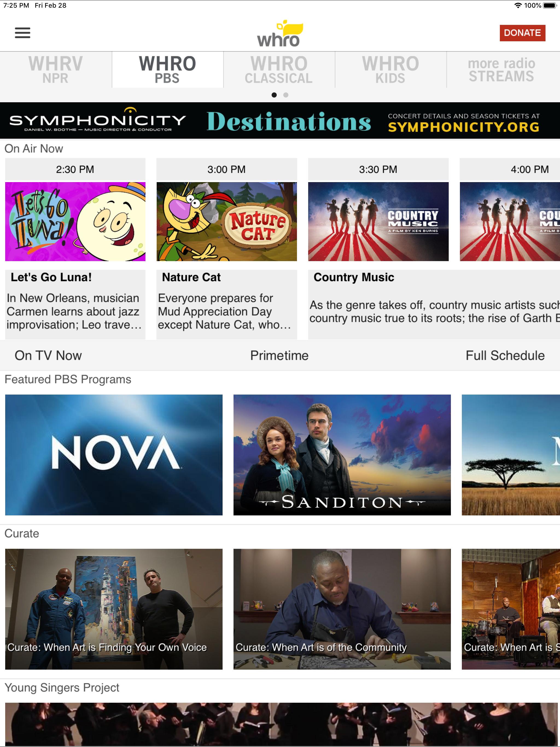Switch to the Primetime listing
Viewport: 560px width, 747px height.
pyautogui.click(x=279, y=355)
